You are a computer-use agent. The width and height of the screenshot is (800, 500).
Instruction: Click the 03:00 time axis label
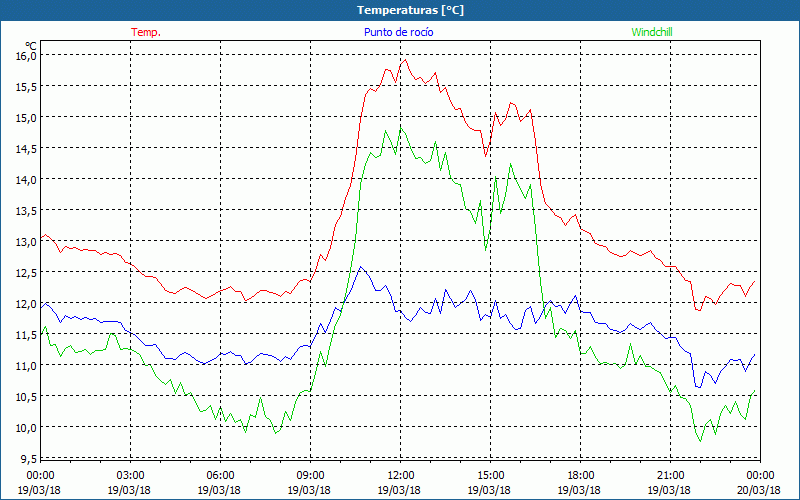pyautogui.click(x=131, y=476)
